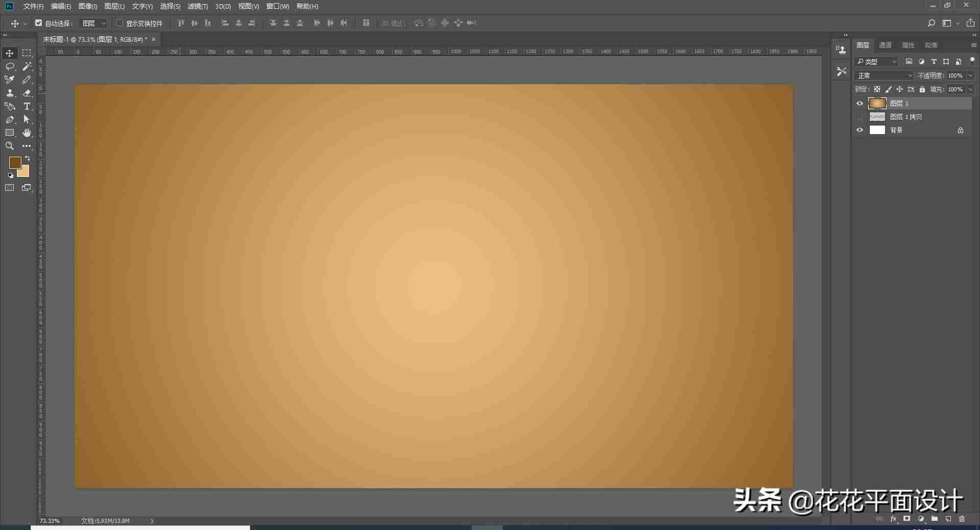980x530 pixels.
Task: Open the layer filter 类型 dropdown
Action: tap(876, 62)
